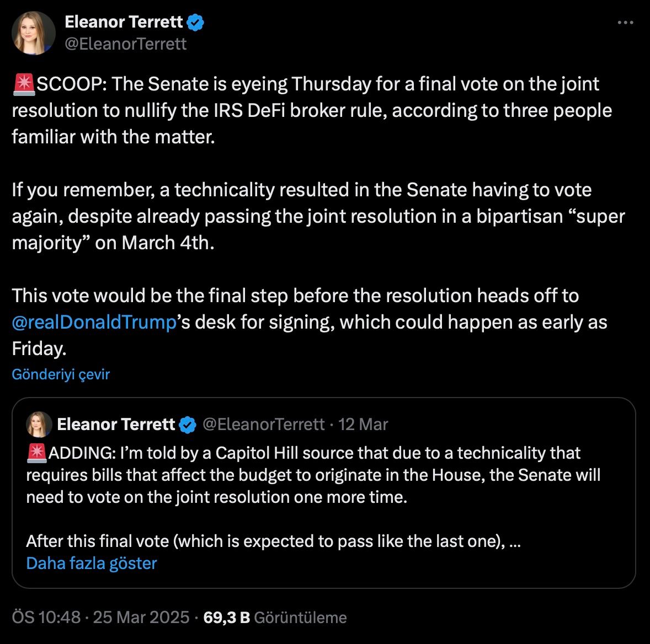The height and width of the screenshot is (644, 650).
Task: Click the Eleanor Terrett name in the quoted post
Action: pos(116,424)
